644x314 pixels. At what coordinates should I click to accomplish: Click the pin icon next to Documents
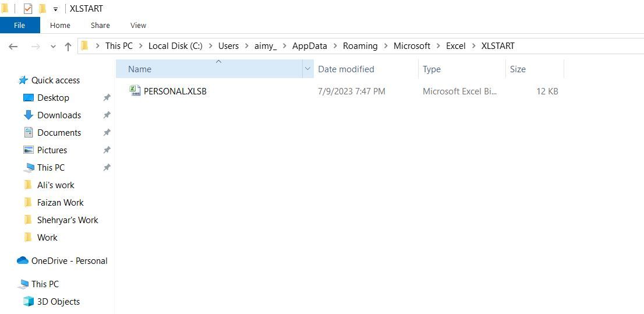pyautogui.click(x=107, y=132)
